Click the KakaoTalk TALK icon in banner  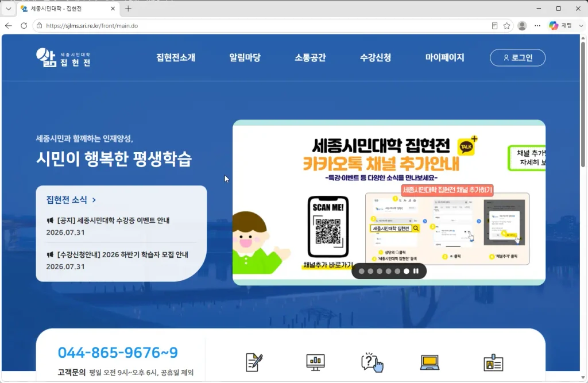(467, 145)
